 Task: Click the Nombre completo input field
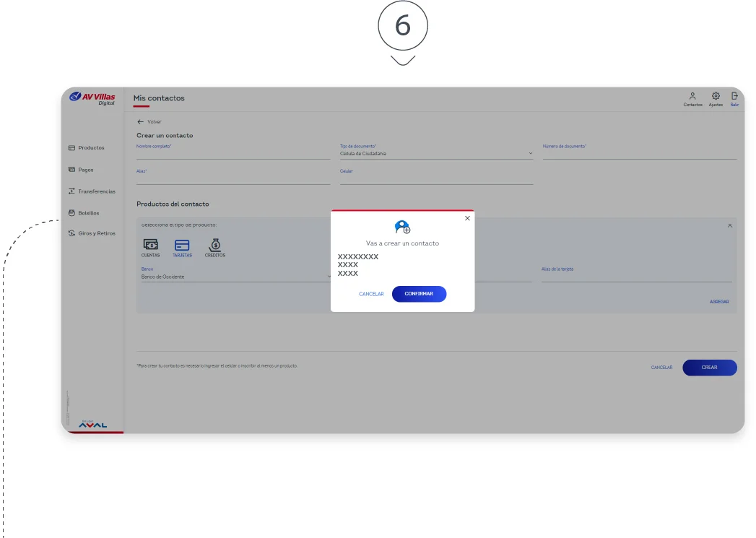point(231,155)
